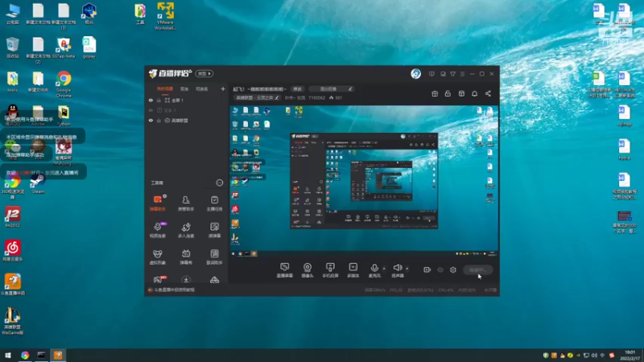Add a 多媒体 multimedia source

(353, 270)
